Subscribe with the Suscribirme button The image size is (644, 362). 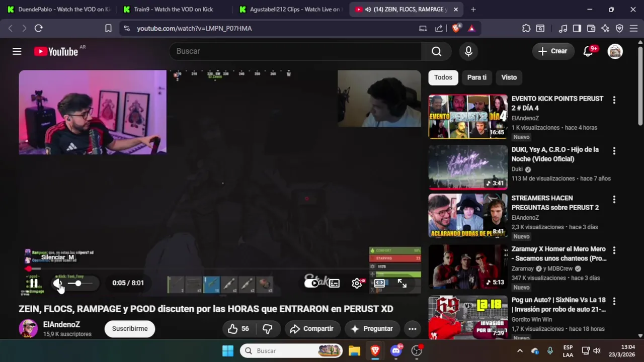coord(130,329)
